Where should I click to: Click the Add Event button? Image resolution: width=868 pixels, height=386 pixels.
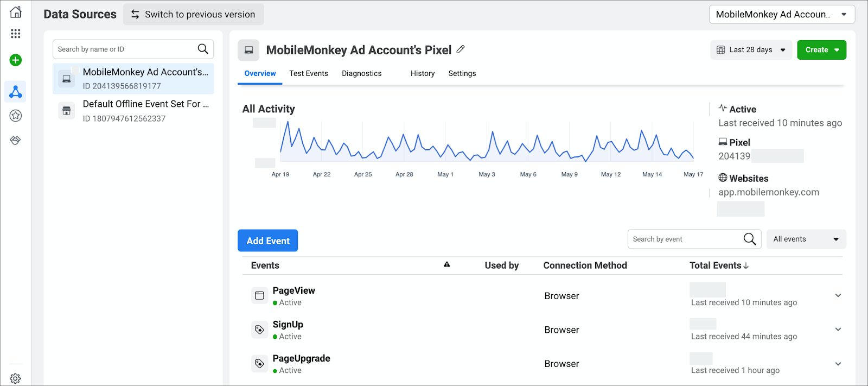pyautogui.click(x=268, y=241)
